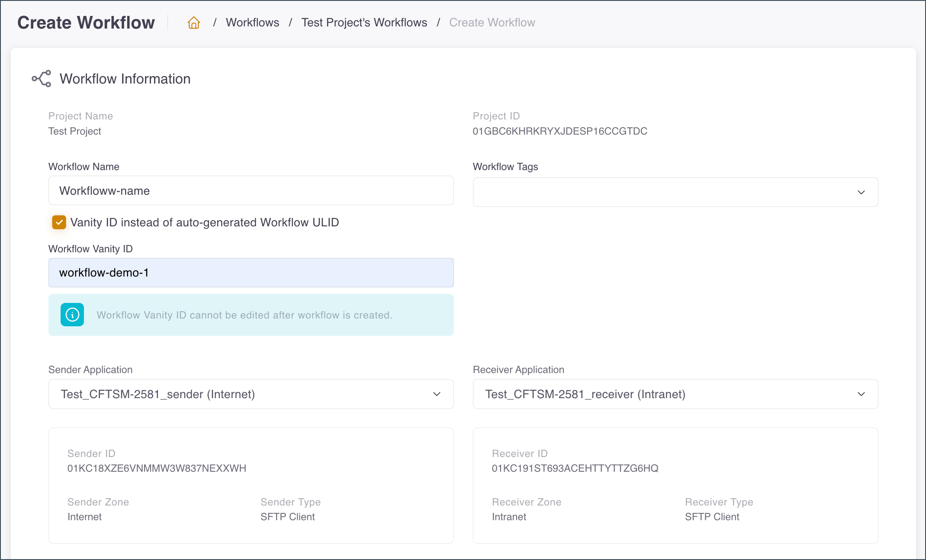
Task: Click Receiver Type value SFTP Client
Action: click(x=712, y=517)
